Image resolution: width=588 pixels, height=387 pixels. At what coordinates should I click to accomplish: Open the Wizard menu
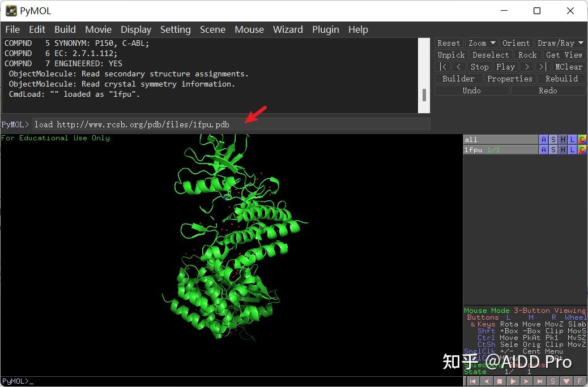point(288,29)
